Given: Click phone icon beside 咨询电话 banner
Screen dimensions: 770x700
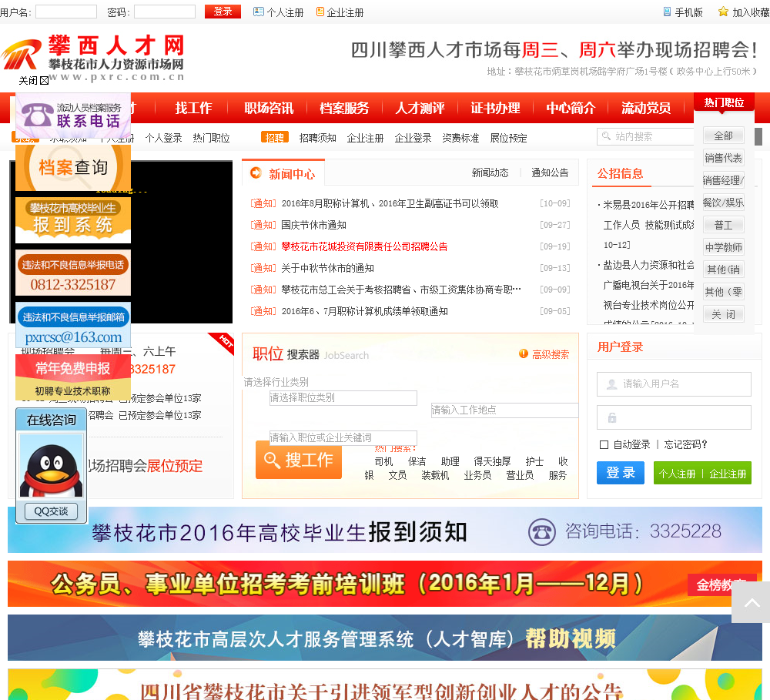Looking at the screenshot, I should pyautogui.click(x=541, y=532).
